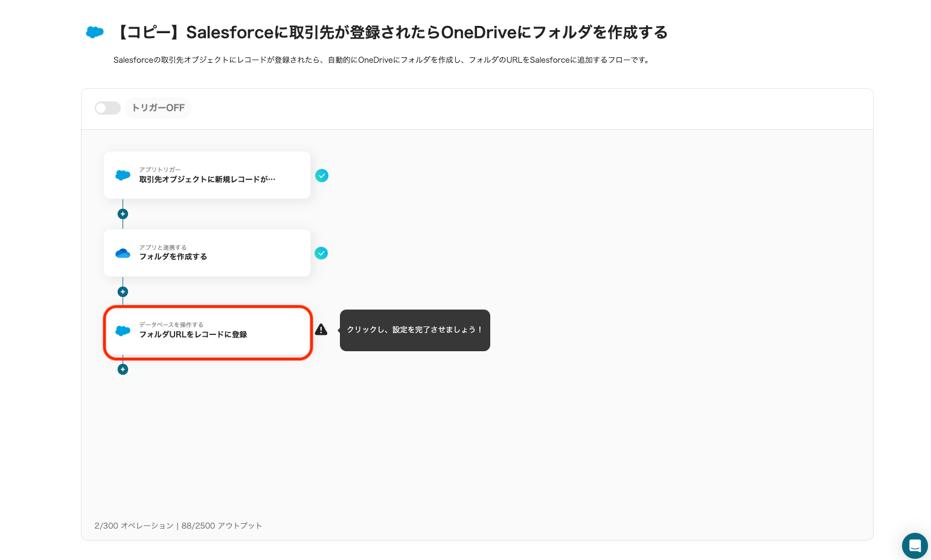
Task: Click the checkmark beside the app trigger step
Action: [322, 176]
